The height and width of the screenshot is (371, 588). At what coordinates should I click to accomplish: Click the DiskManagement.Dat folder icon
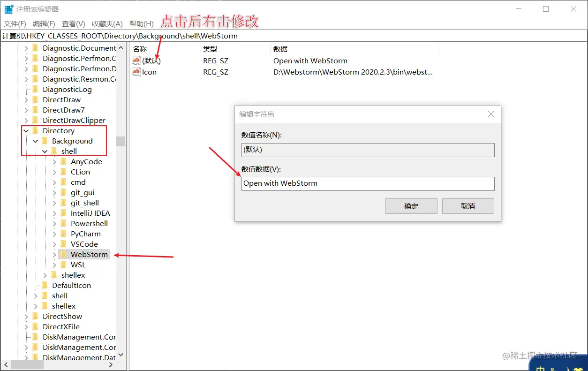36,357
